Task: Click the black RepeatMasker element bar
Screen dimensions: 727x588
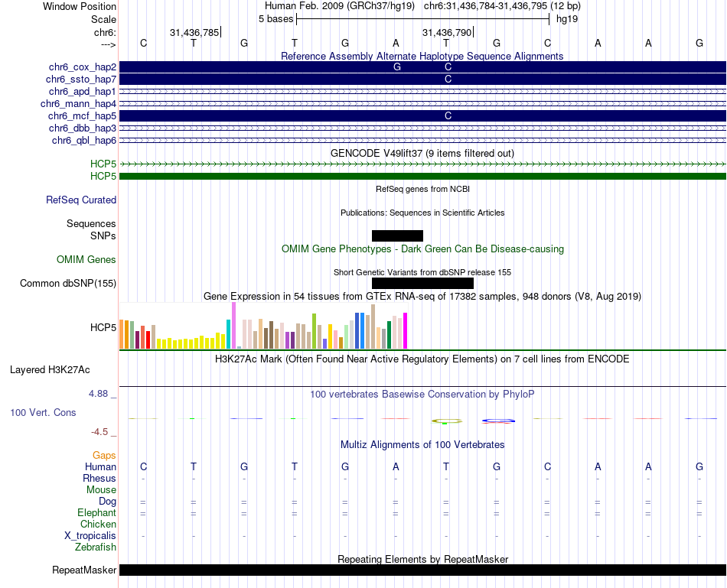Action: tap(422, 570)
